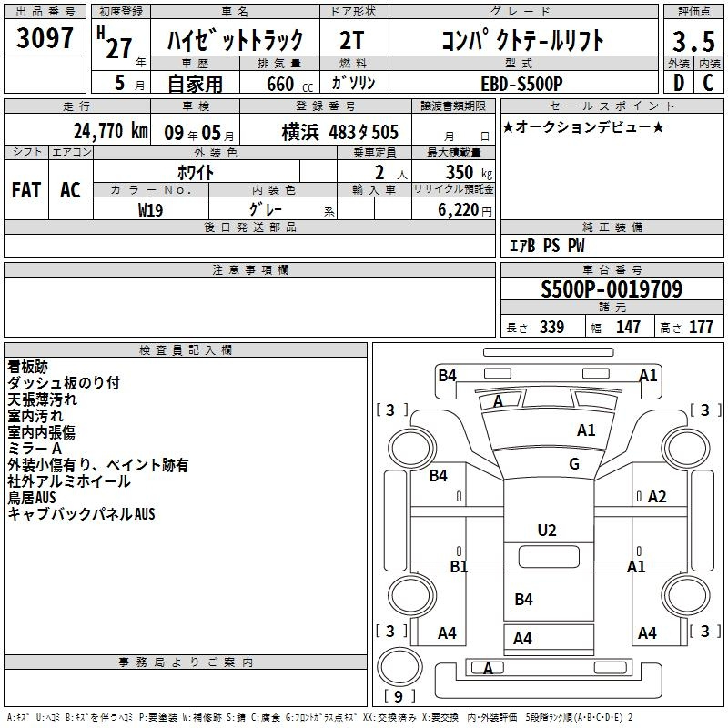This screenshot has height=728, width=728.
Task: Select the U2 dent mark on the diagram
Action: click(x=547, y=531)
